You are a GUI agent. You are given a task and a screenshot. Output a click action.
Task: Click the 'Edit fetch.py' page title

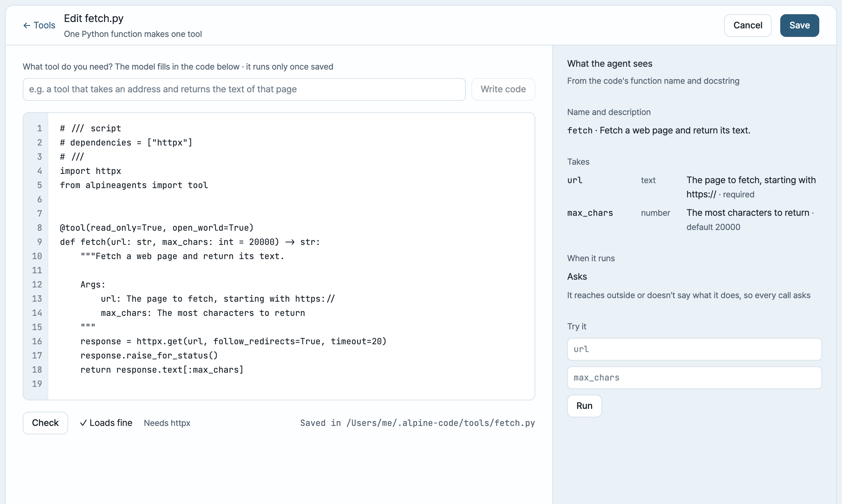point(94,18)
